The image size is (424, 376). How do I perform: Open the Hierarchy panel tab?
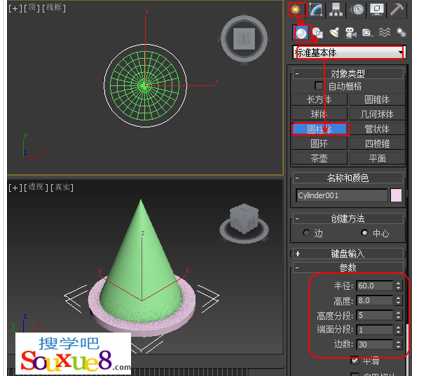(x=336, y=9)
